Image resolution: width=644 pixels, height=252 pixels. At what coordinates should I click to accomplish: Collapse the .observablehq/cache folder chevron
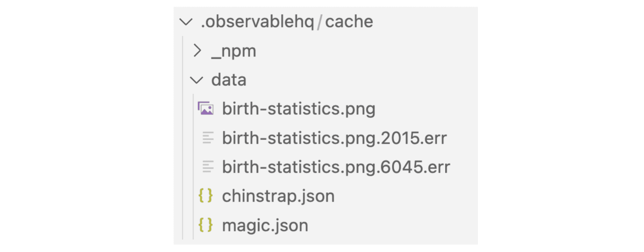[186, 22]
